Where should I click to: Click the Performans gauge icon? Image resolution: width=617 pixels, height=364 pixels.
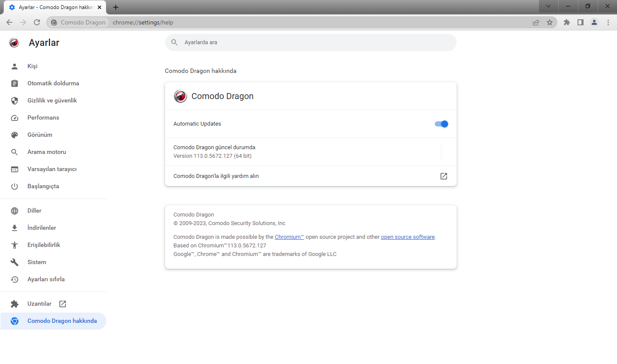[15, 117]
